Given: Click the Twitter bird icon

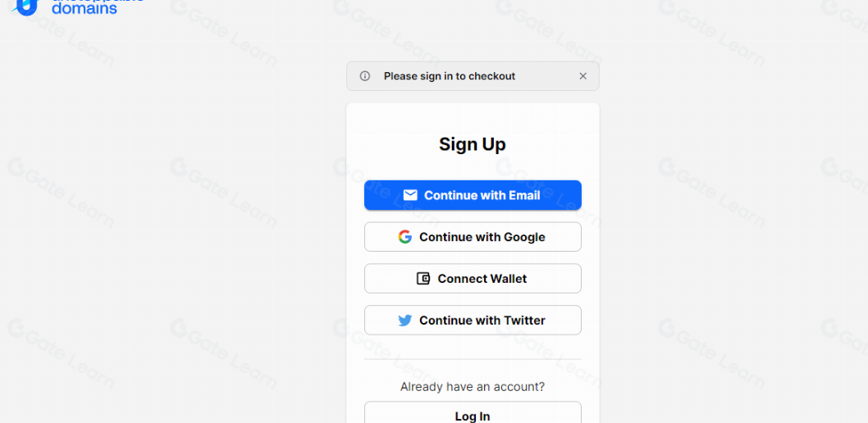Looking at the screenshot, I should point(404,321).
